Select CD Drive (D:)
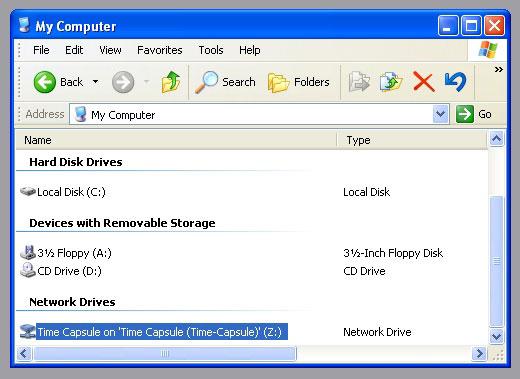520x379 pixels. [x=69, y=271]
